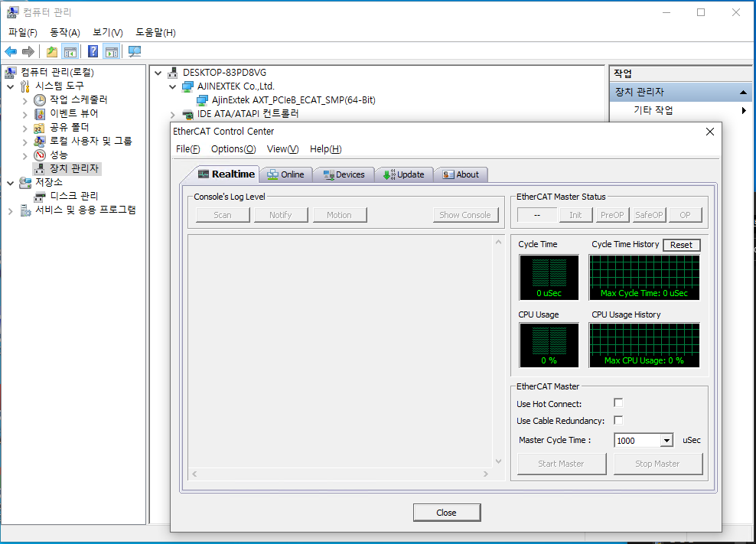The width and height of the screenshot is (756, 544).
Task: Open the Master Cycle Time dropdown
Action: pos(666,440)
